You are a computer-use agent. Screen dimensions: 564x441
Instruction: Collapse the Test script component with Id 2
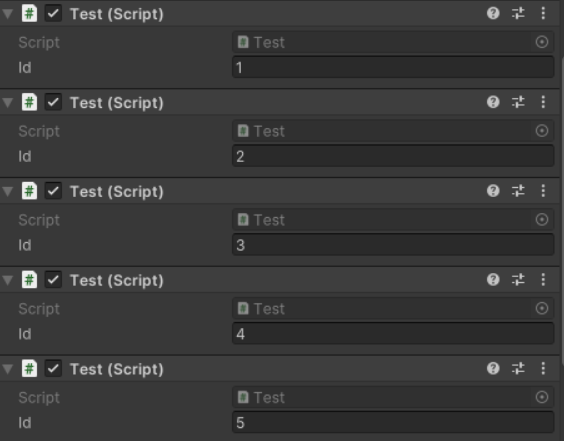click(x=8, y=103)
